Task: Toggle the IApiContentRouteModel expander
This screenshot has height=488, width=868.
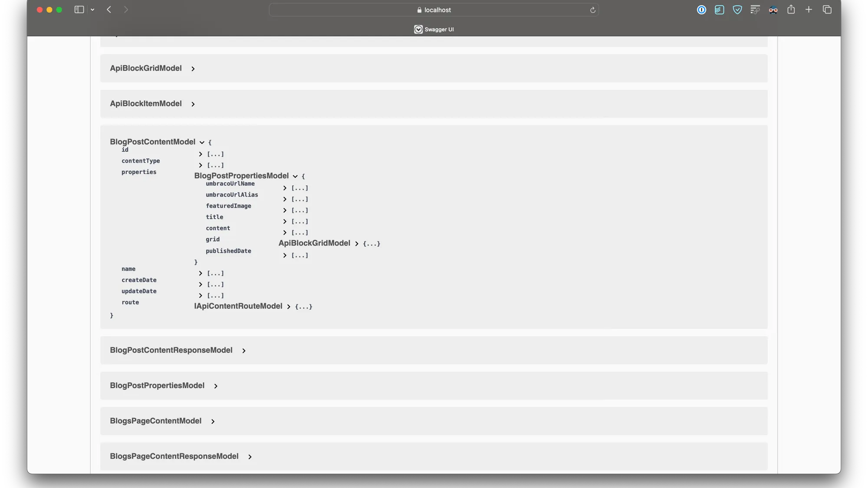Action: [289, 306]
